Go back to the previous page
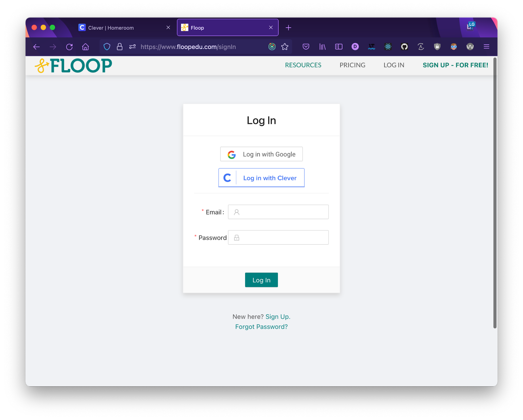Viewport: 523px width, 420px height. tap(36, 47)
